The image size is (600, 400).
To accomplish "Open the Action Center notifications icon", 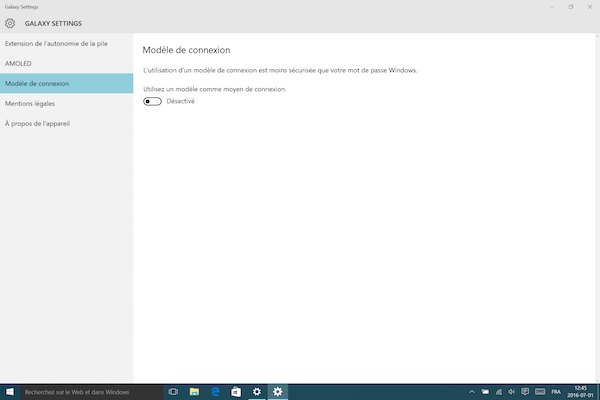I will pyautogui.click(x=525, y=392).
